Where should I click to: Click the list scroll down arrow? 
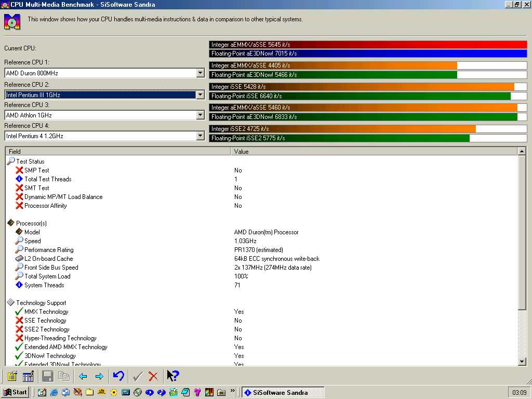click(522, 362)
